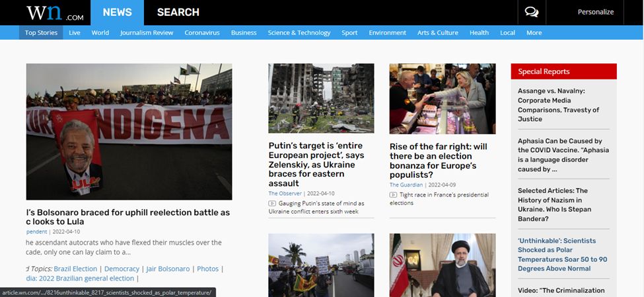The image size is (644, 297).
Task: Open the Journalism Review section
Action: 147,32
